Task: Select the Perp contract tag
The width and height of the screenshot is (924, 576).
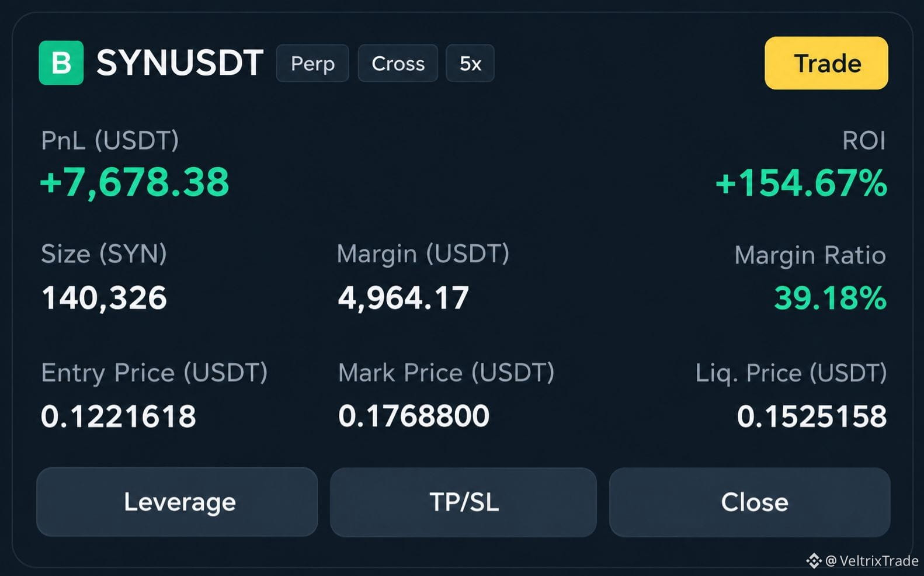Action: (x=312, y=63)
